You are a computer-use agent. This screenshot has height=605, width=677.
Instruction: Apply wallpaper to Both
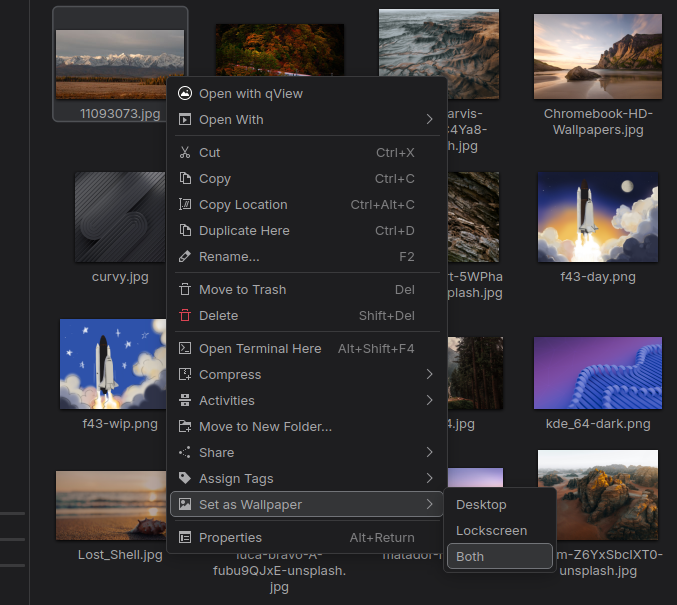pos(500,556)
